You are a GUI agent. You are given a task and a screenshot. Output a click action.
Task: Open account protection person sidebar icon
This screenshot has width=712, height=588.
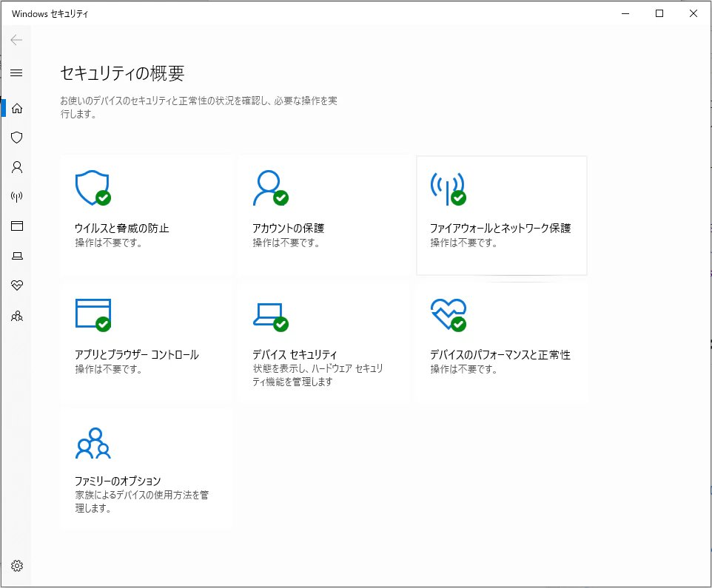(17, 167)
